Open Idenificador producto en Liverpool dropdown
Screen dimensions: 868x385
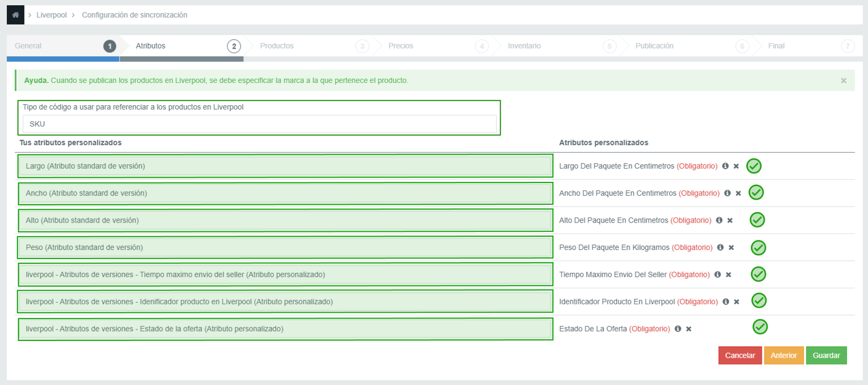click(x=285, y=301)
